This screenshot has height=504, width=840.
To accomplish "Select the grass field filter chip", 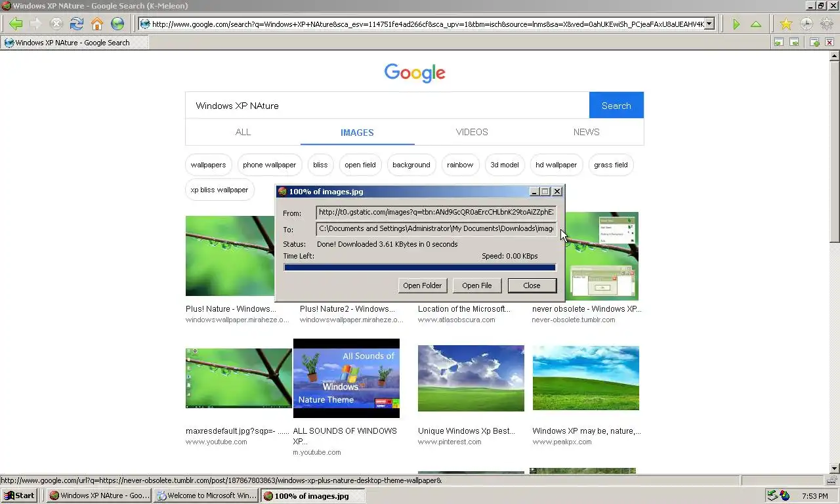I will [x=611, y=165].
